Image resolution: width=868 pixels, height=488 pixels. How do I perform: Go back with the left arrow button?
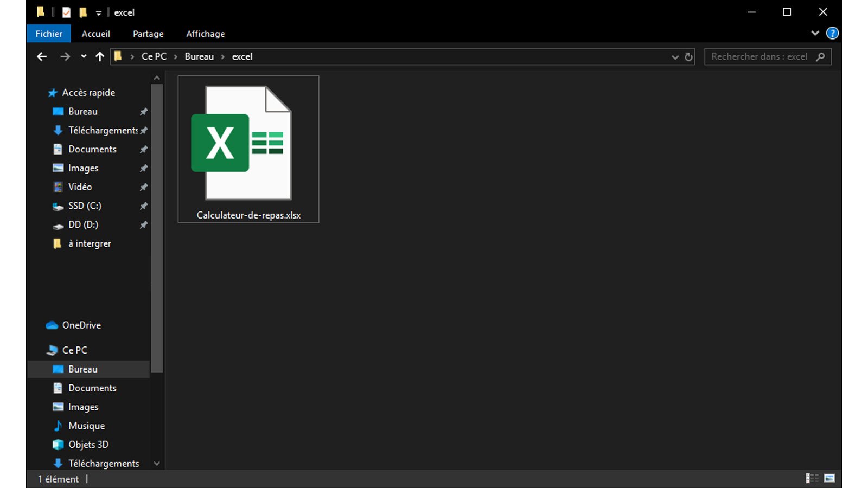pos(42,56)
